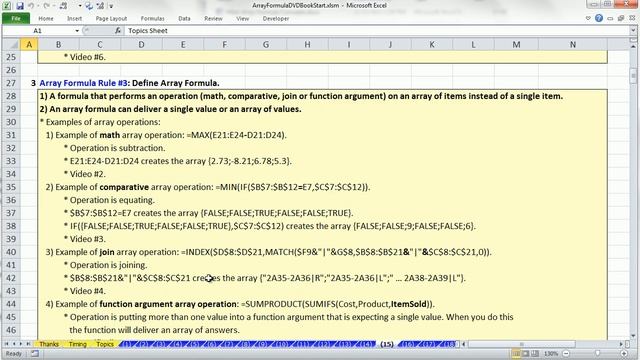
Task: Switch to the Insert ribbon tab
Action: [x=74, y=18]
